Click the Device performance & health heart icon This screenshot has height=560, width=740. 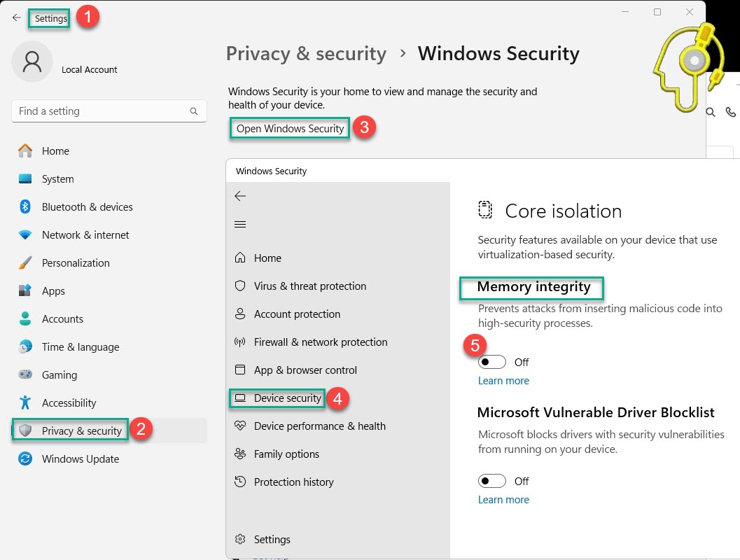tap(240, 426)
